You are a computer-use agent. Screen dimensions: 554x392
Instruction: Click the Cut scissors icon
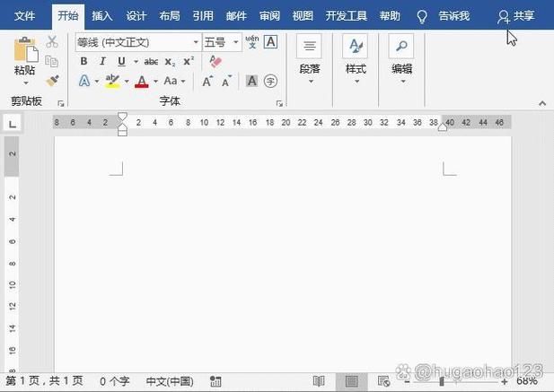52,41
